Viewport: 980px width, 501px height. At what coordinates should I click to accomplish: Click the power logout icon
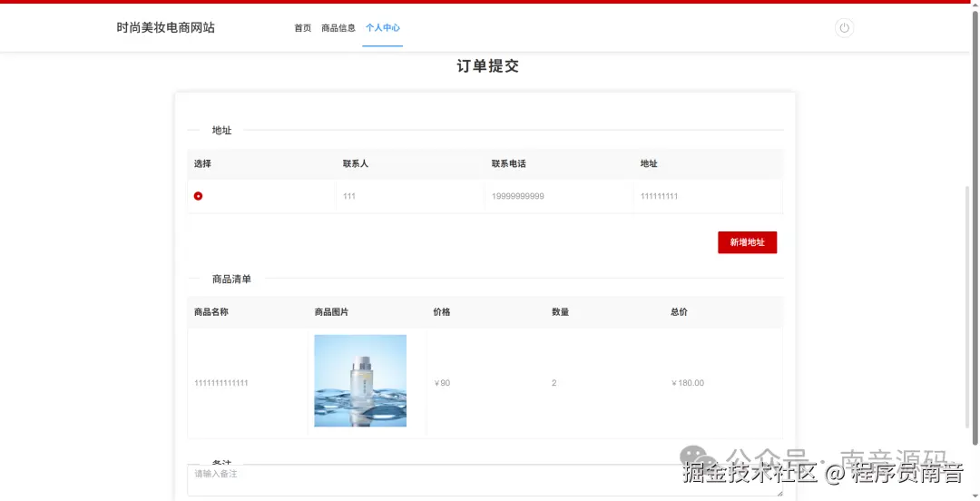point(844,28)
